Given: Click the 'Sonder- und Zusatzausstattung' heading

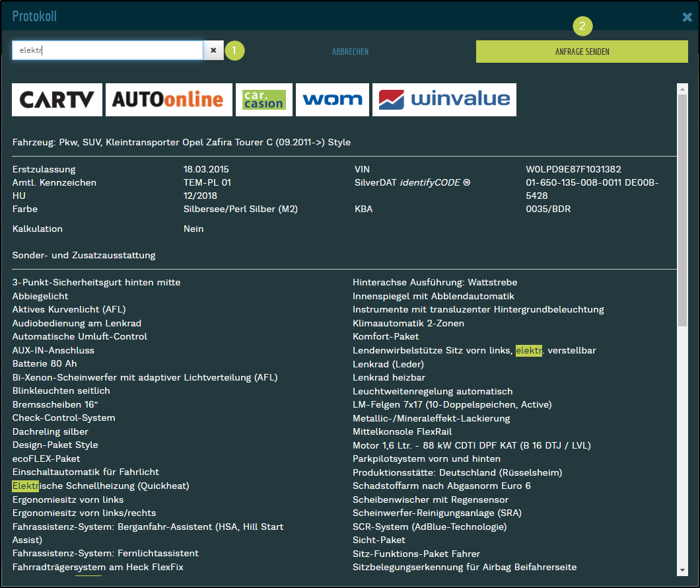Looking at the screenshot, I should point(84,255).
